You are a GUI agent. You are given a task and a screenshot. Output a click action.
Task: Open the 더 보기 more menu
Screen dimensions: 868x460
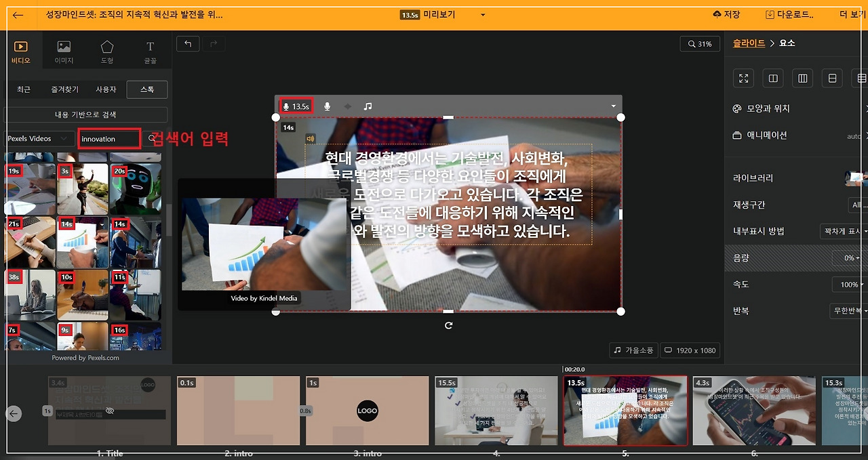(852, 14)
